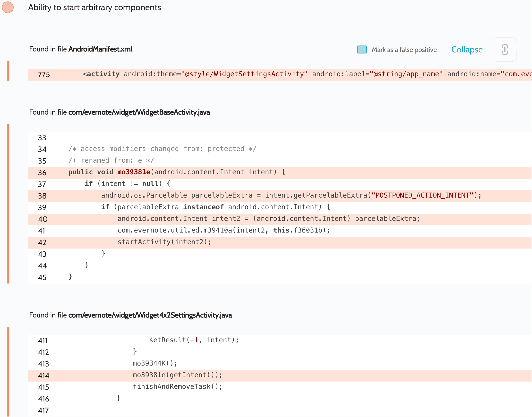Click the Mark as a false positive label
The width and height of the screenshot is (532, 417).
pyautogui.click(x=404, y=50)
